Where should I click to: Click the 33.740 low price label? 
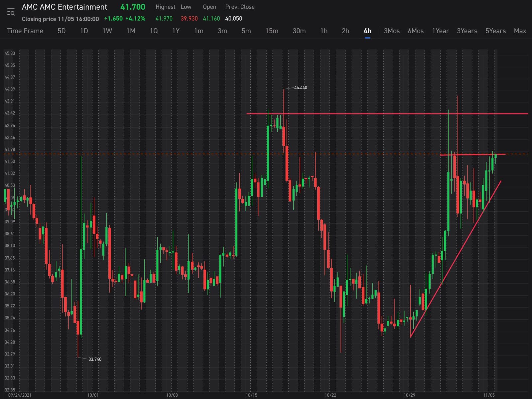(x=95, y=359)
